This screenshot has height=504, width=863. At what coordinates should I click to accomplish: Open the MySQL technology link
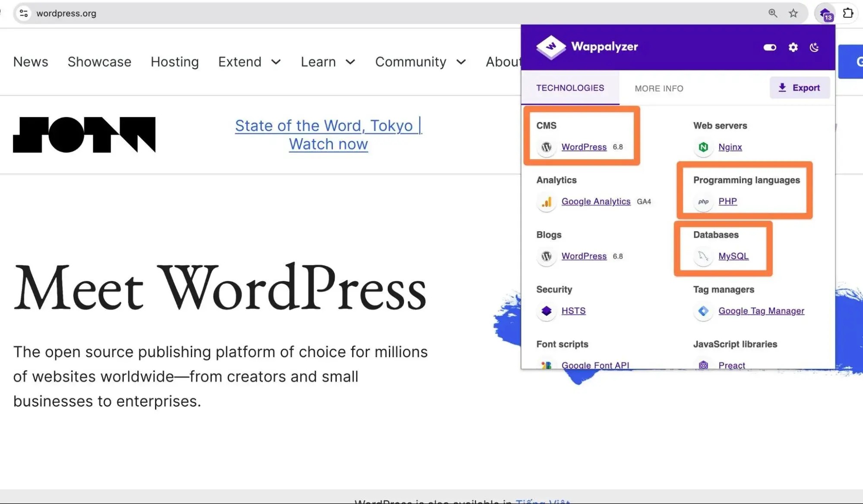pos(733,256)
